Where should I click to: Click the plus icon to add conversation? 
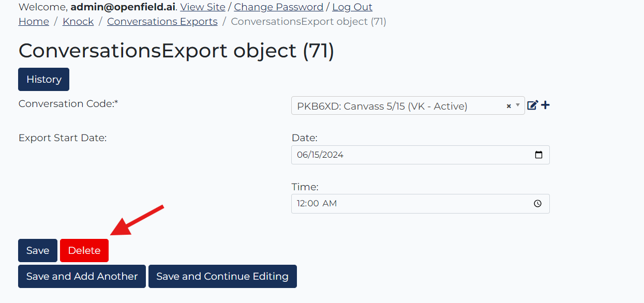click(x=546, y=105)
